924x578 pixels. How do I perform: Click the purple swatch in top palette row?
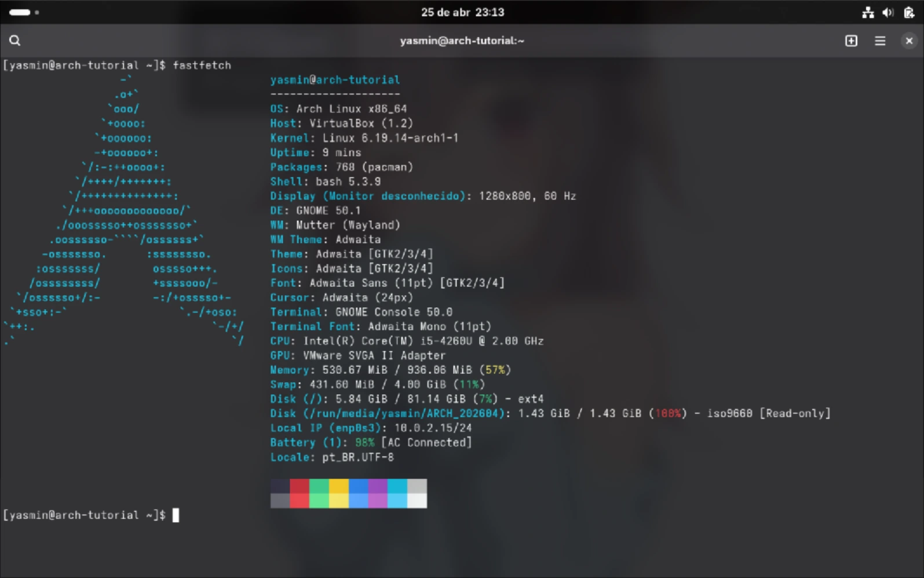(378, 486)
